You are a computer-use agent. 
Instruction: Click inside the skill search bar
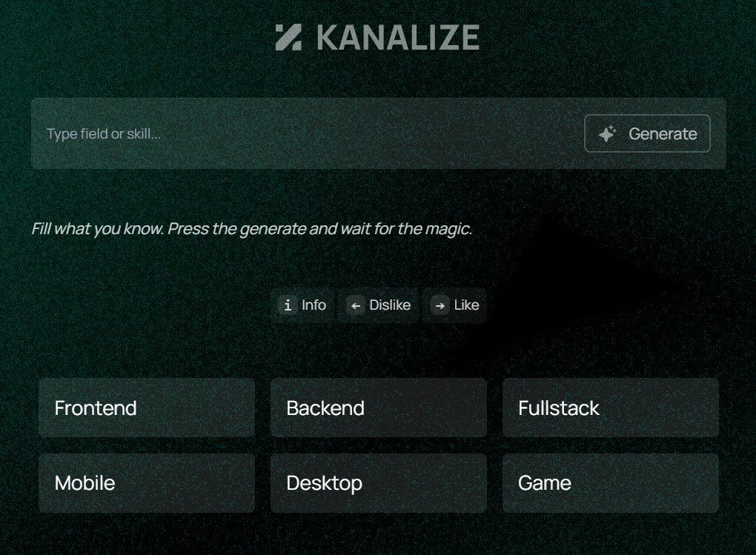point(296,134)
